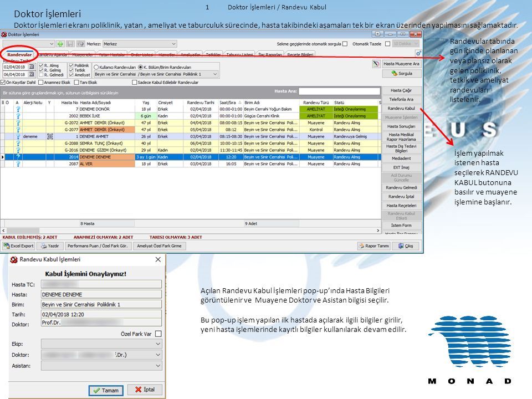532x399 pixels.
Task: Enable Otomatik Tazele checkbox
Action: [387, 44]
